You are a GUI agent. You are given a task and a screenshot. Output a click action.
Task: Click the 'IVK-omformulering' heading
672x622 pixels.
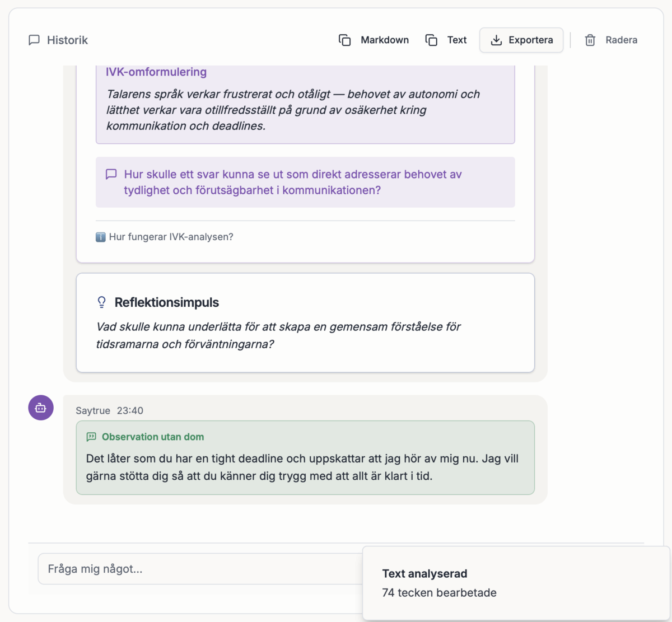click(156, 72)
